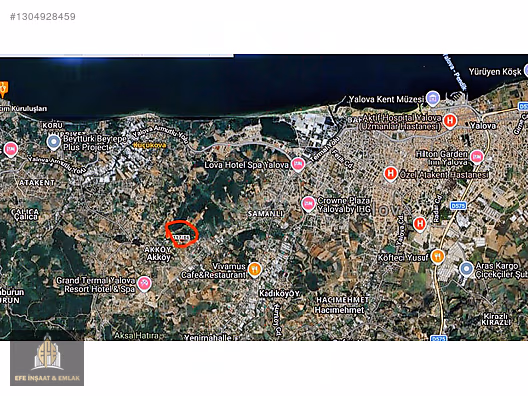
Task: Click the Yalova city label
Action: pyautogui.click(x=483, y=126)
